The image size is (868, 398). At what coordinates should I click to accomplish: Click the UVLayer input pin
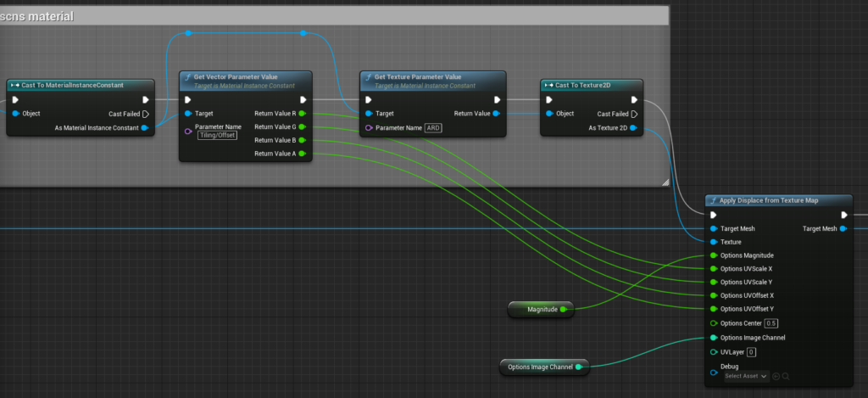714,352
